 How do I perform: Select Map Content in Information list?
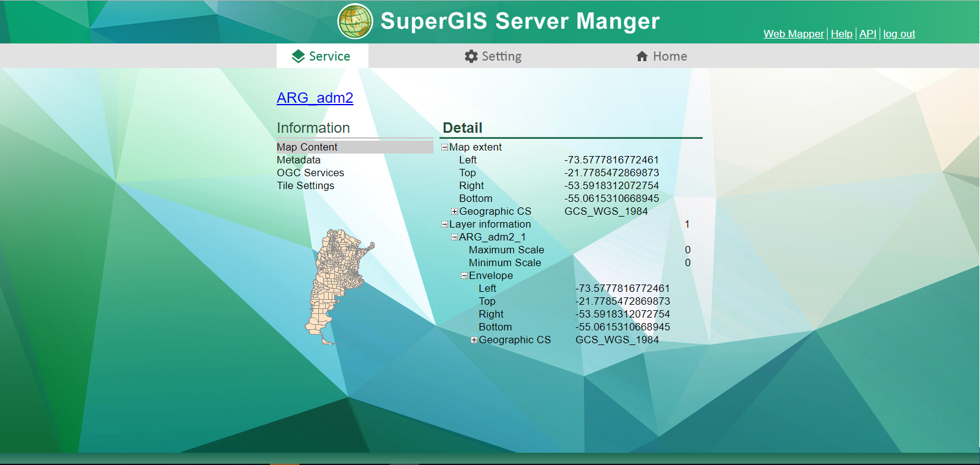[354, 147]
